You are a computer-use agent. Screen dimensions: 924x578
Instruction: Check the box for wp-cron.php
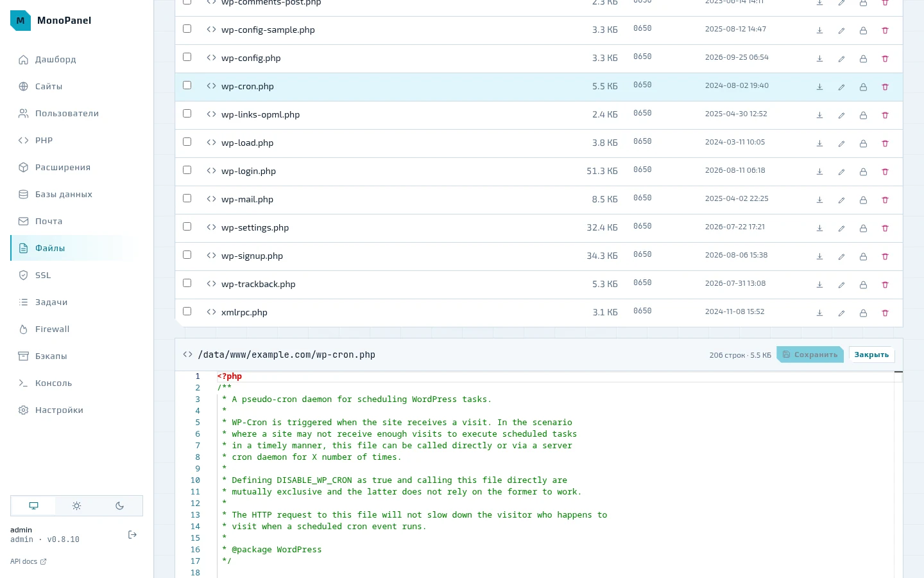point(187,85)
